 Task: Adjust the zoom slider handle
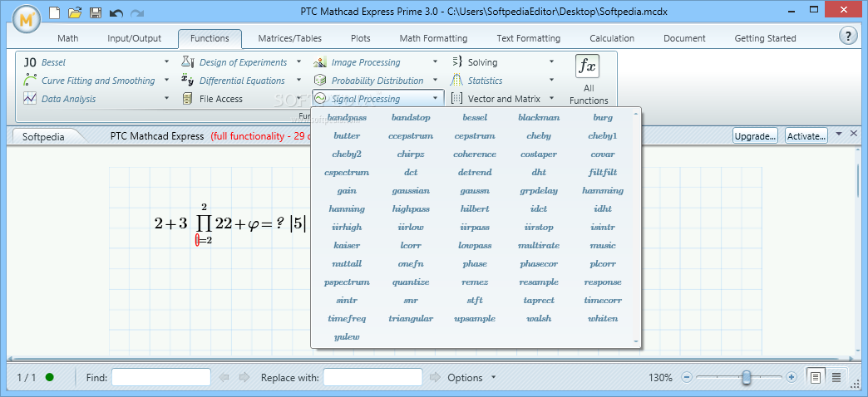click(x=747, y=378)
